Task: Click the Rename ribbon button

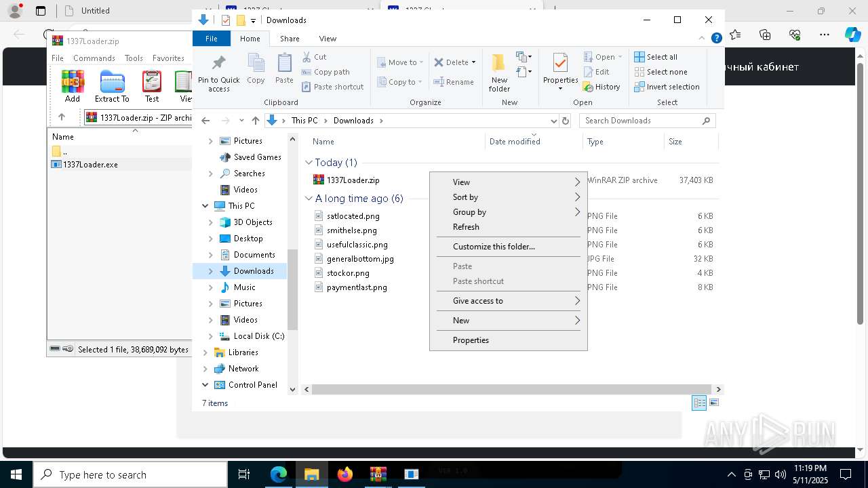Action: (454, 82)
